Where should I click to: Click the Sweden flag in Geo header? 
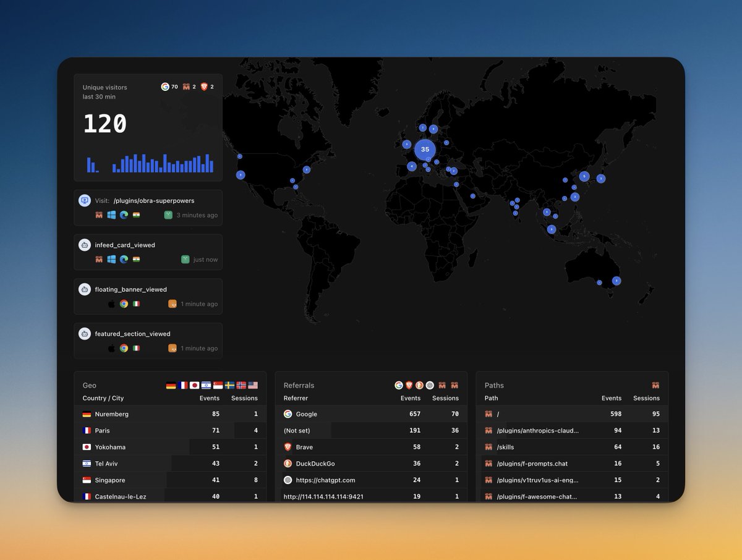229,385
